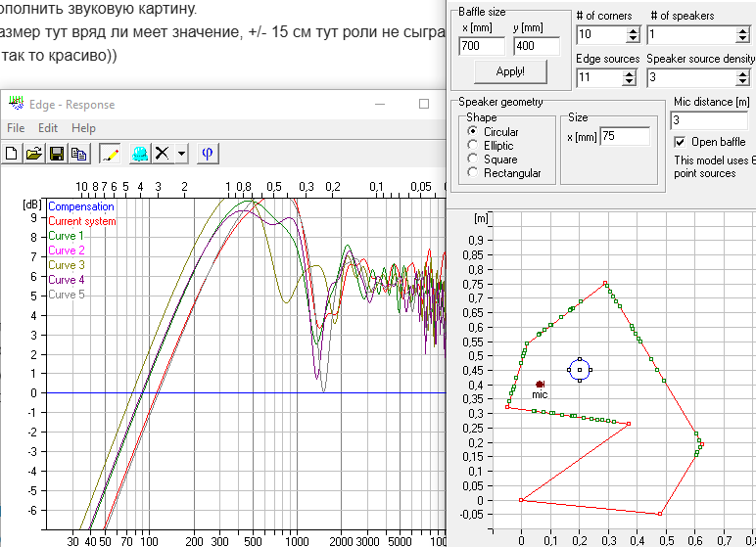The height and width of the screenshot is (547, 756).
Task: Open the Help menu
Action: [83, 128]
